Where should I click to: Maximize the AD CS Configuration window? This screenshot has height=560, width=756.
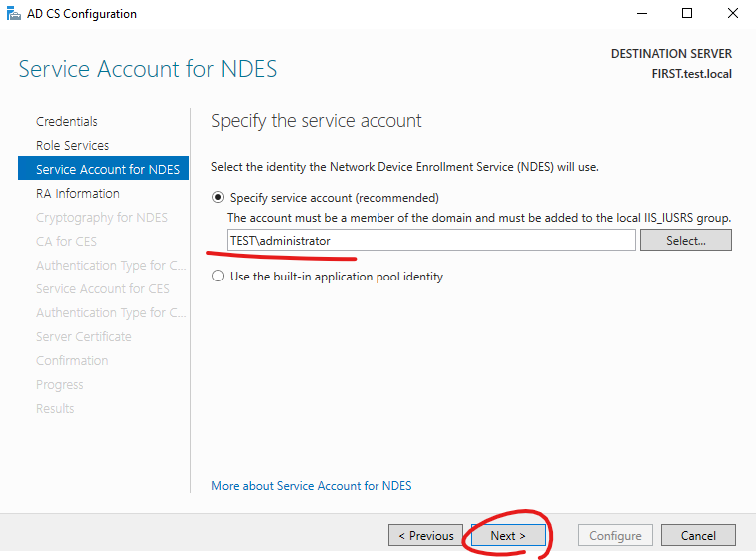click(x=687, y=14)
